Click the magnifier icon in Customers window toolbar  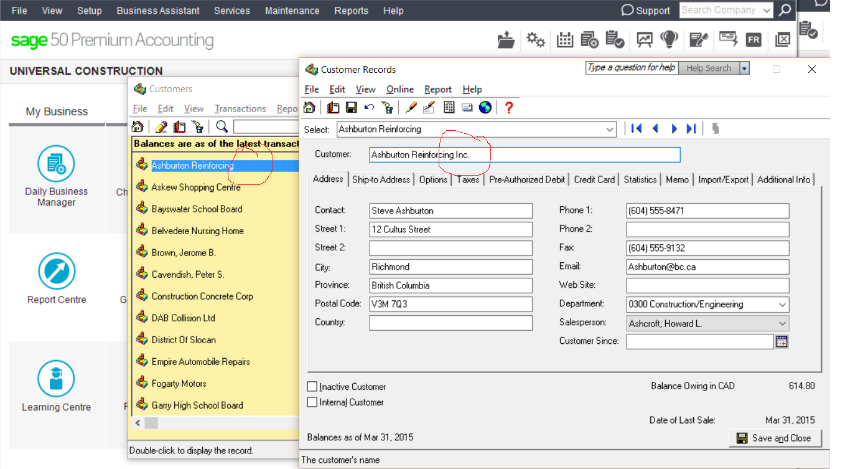(x=222, y=127)
